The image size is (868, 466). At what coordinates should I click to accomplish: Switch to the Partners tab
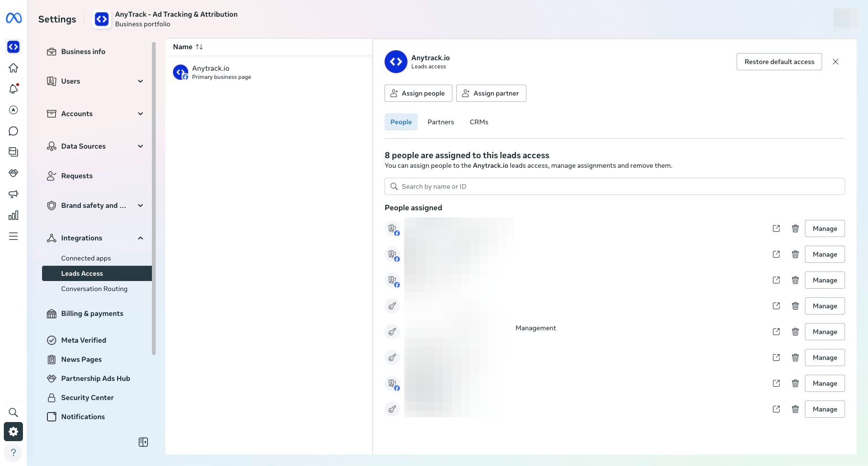coord(440,122)
